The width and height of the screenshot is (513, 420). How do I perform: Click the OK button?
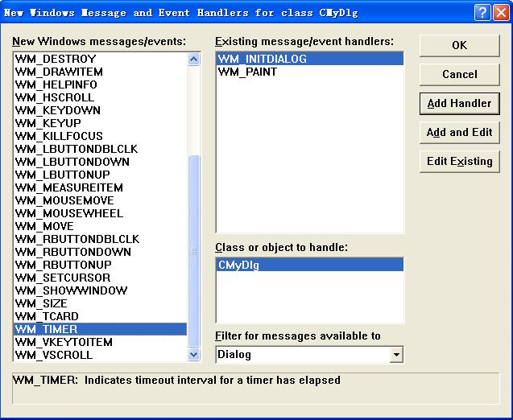(459, 45)
